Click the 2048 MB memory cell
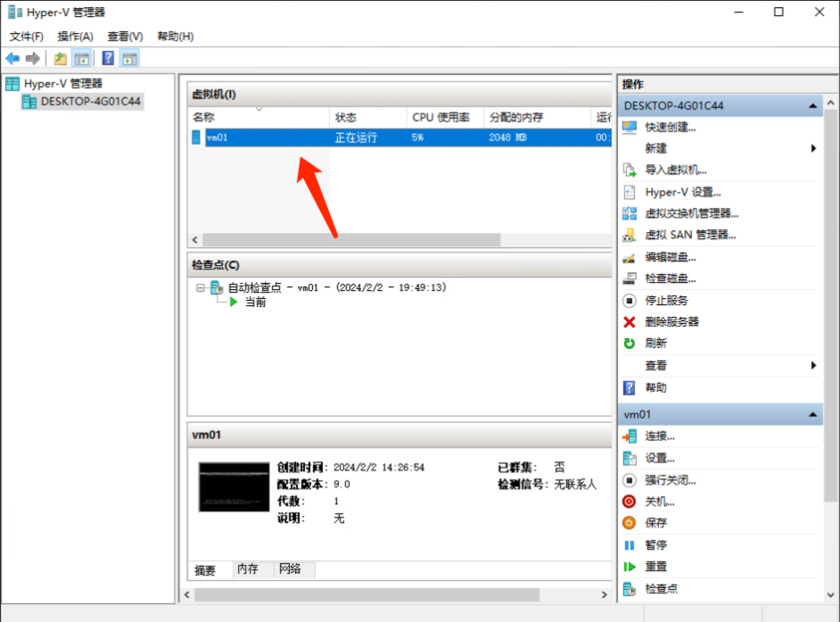This screenshot has height=622, width=840. 508,137
